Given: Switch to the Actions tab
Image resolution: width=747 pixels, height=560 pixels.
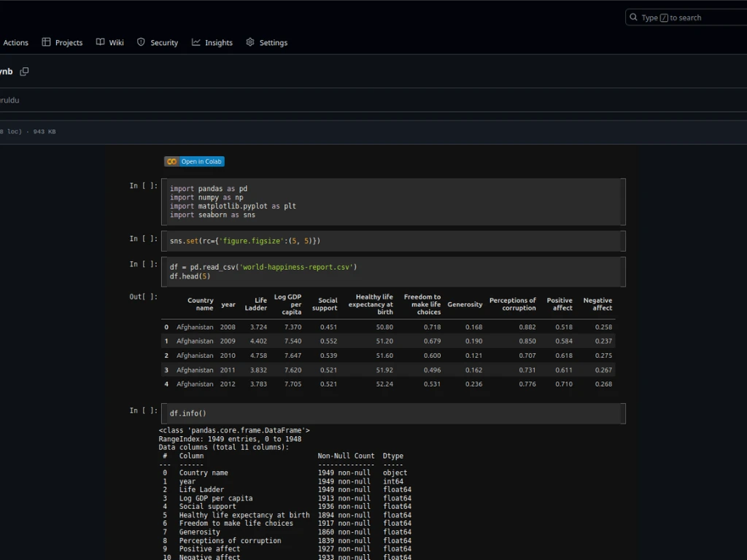Looking at the screenshot, I should (15, 43).
